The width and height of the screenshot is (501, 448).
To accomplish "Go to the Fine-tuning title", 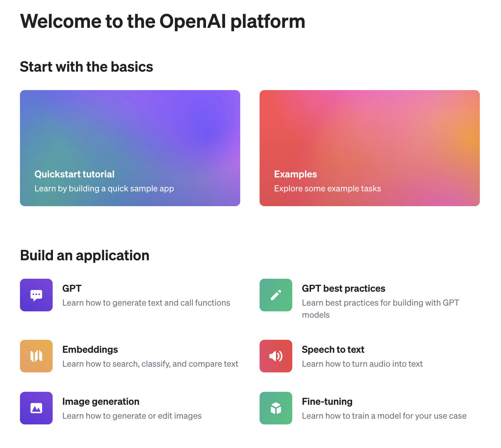I will pyautogui.click(x=327, y=401).
